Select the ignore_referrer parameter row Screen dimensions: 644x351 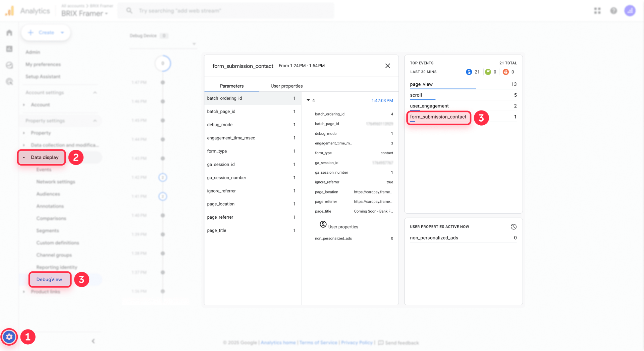[253, 191]
